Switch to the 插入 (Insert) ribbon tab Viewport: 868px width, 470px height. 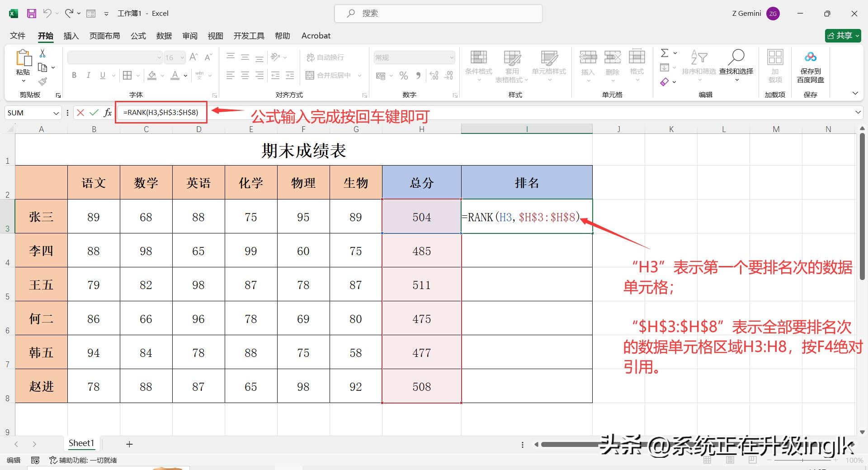[x=71, y=36]
